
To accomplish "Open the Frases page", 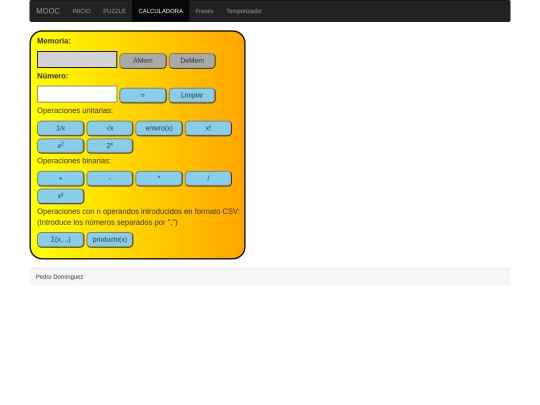I will [205, 11].
